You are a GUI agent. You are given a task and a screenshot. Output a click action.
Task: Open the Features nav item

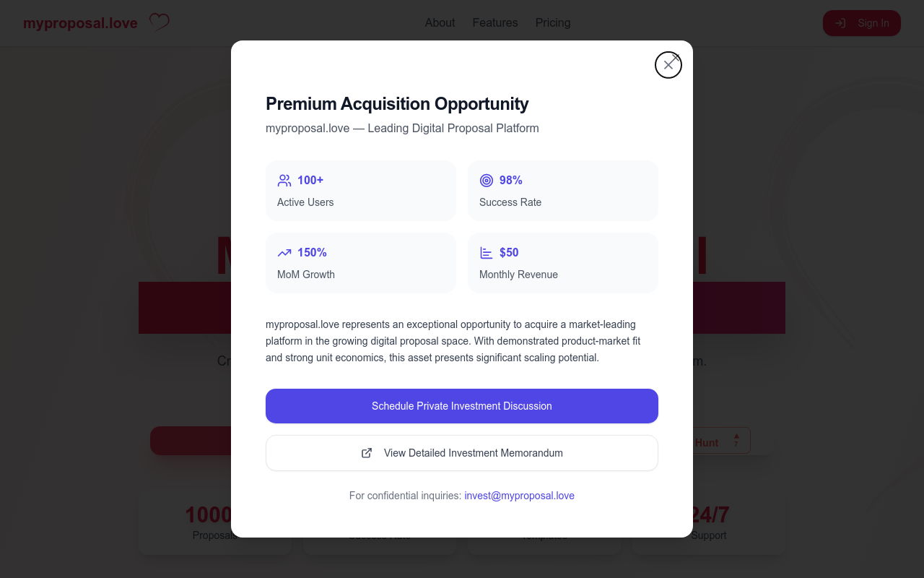coord(495,22)
